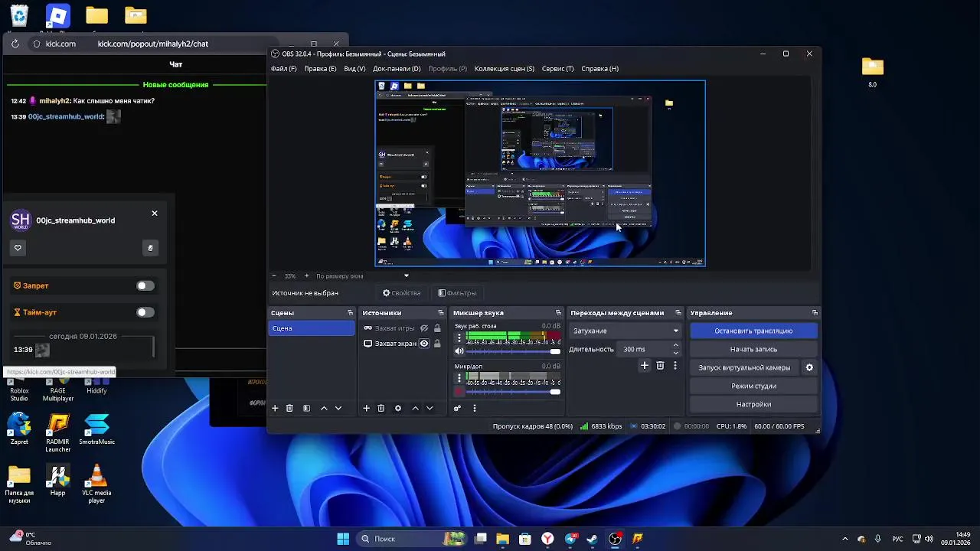Add a new scene with the plus icon

pyautogui.click(x=275, y=409)
